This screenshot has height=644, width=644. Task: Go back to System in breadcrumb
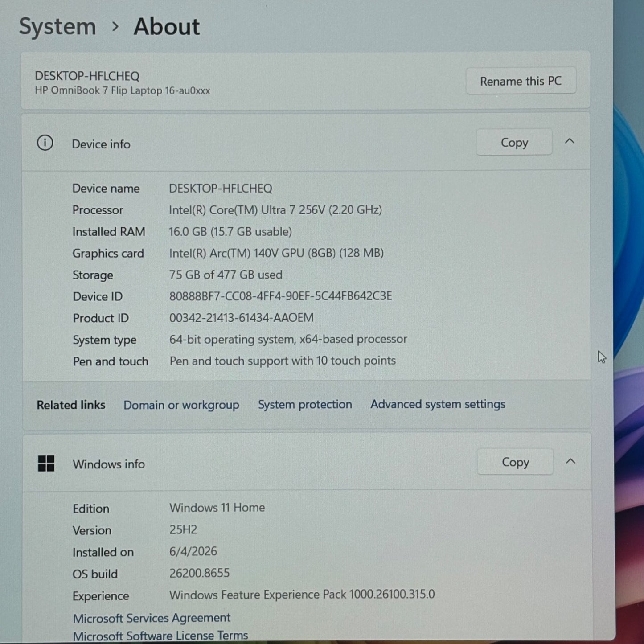pyautogui.click(x=57, y=27)
